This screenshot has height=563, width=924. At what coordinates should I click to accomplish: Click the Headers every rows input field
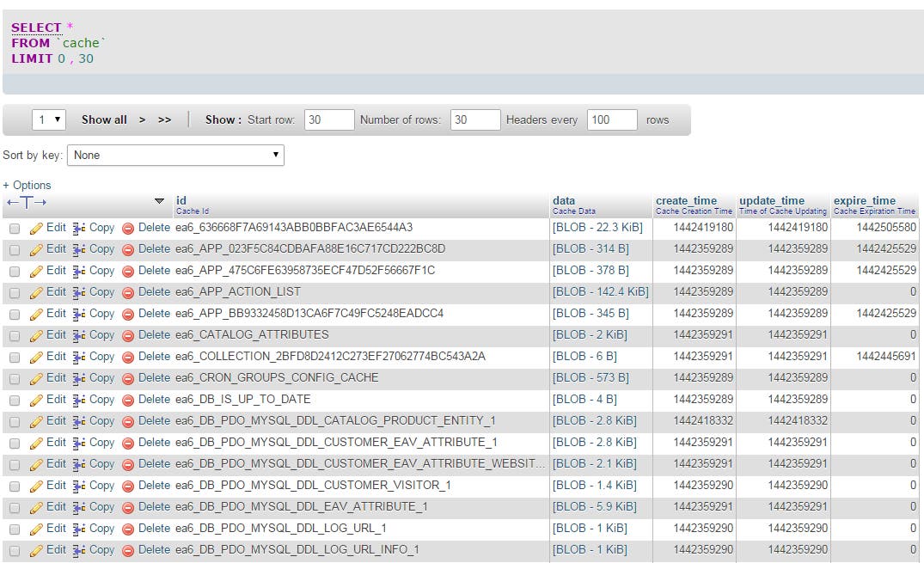tap(612, 119)
